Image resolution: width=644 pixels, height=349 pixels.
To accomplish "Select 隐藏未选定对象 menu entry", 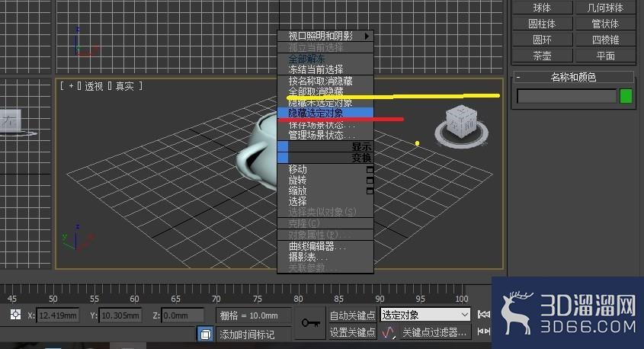I will pos(325,103).
